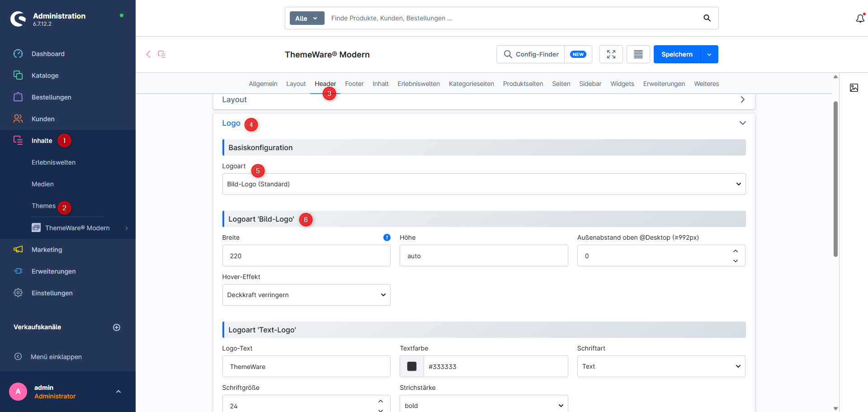Switch to the Layout tab
This screenshot has height=412, width=868.
point(296,84)
